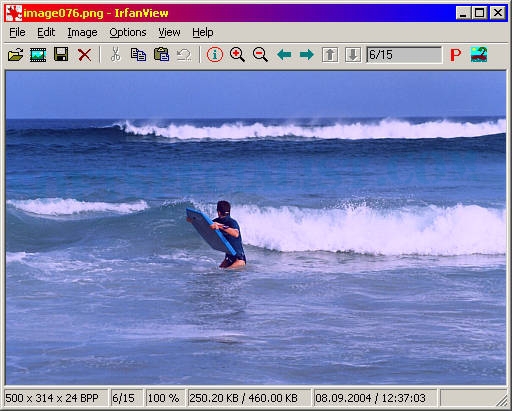Viewport: 512px width, 411px height.
Task: Click the beach About IrfanView icon
Action: [x=479, y=55]
